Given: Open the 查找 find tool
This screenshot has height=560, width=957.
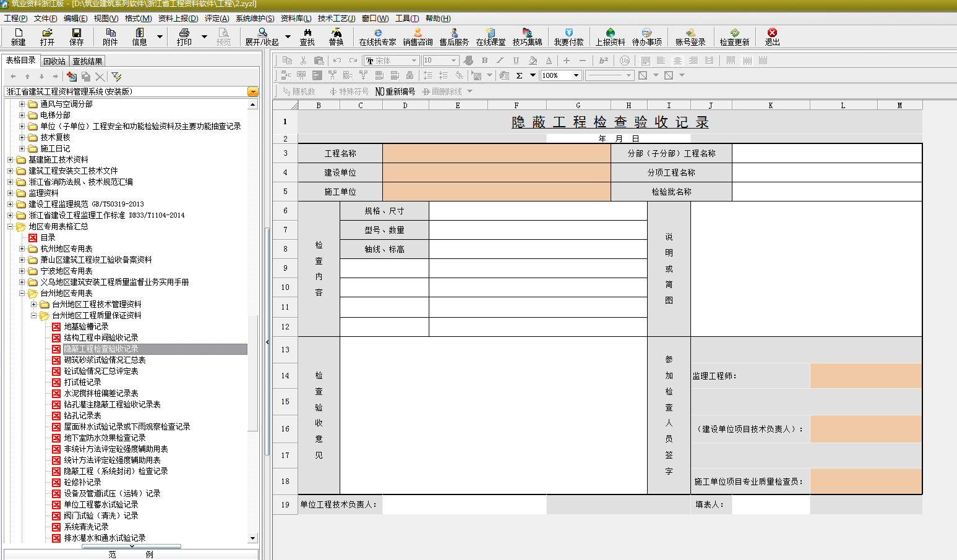Looking at the screenshot, I should (x=307, y=36).
